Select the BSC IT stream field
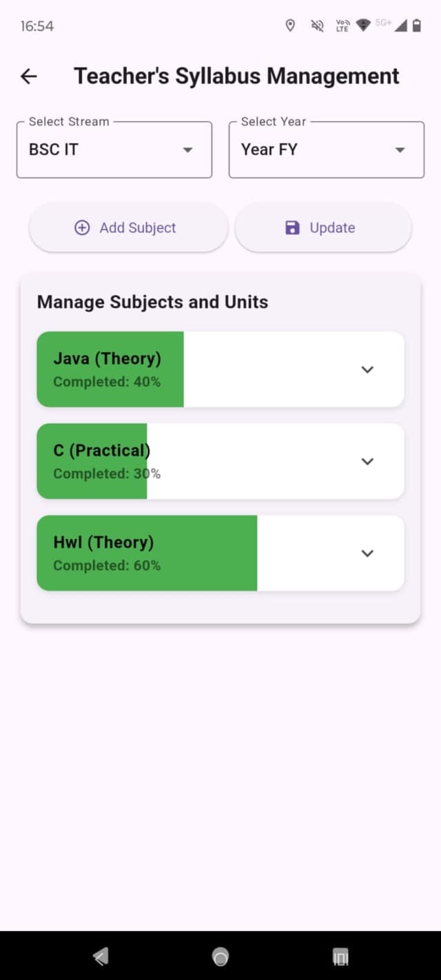The height and width of the screenshot is (980, 441). click(x=114, y=150)
